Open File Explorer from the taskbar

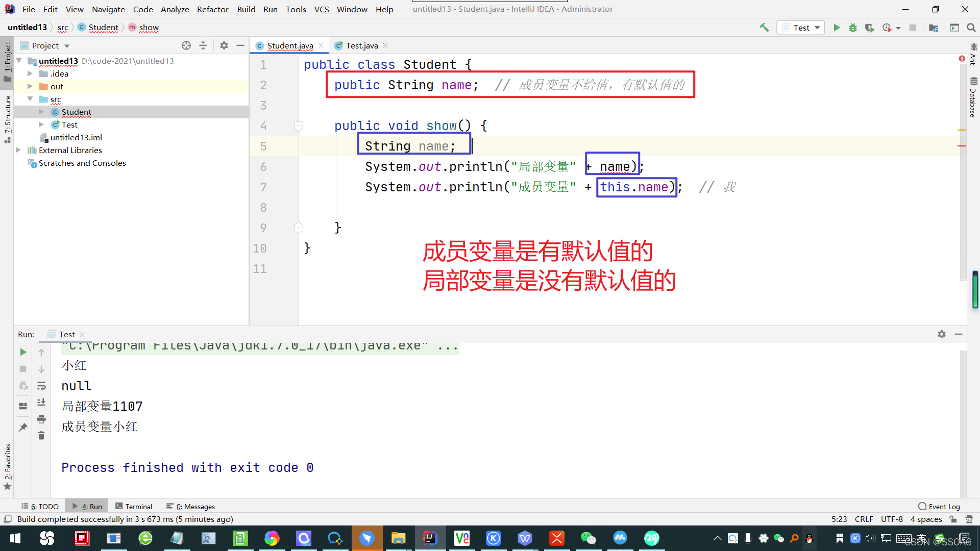398,538
